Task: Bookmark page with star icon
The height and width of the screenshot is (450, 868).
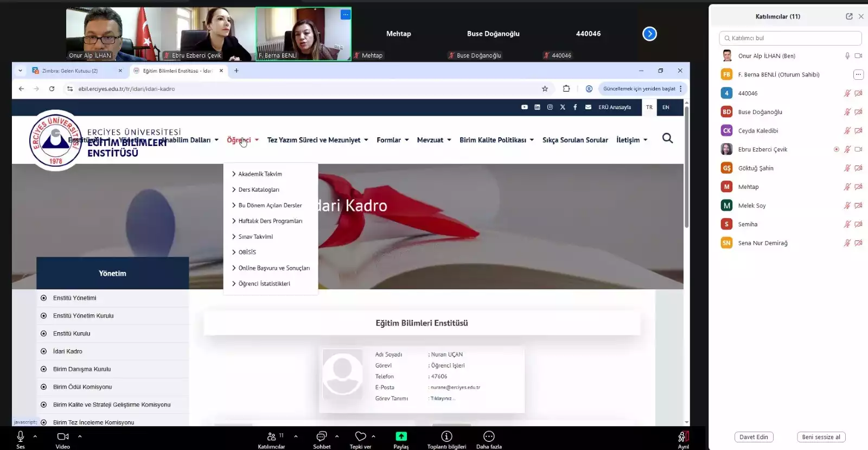Action: tap(545, 88)
